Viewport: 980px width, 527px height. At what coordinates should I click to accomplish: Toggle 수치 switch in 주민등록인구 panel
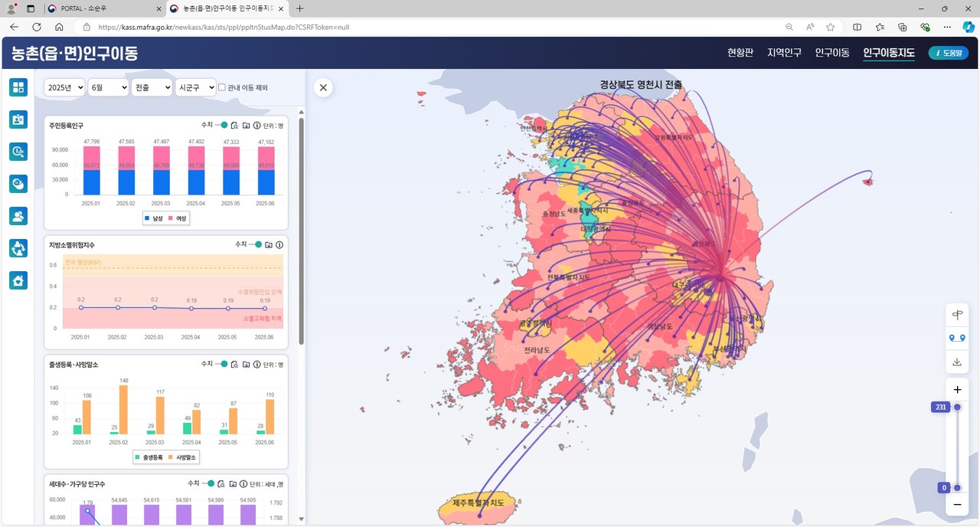222,125
